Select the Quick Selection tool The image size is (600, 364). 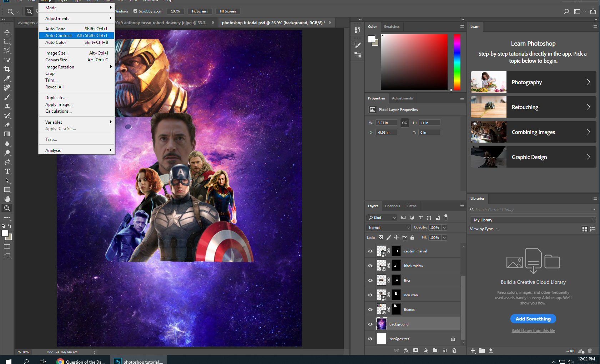[7, 60]
